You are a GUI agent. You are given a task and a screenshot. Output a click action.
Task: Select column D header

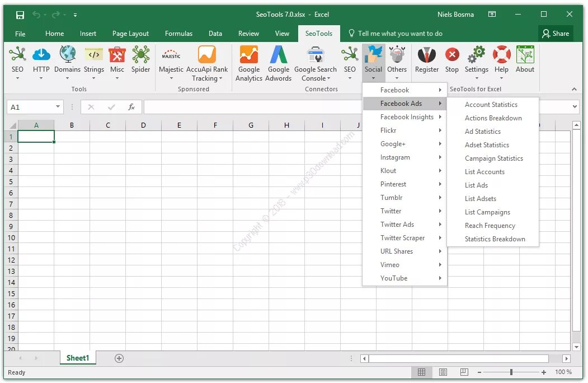pos(143,125)
